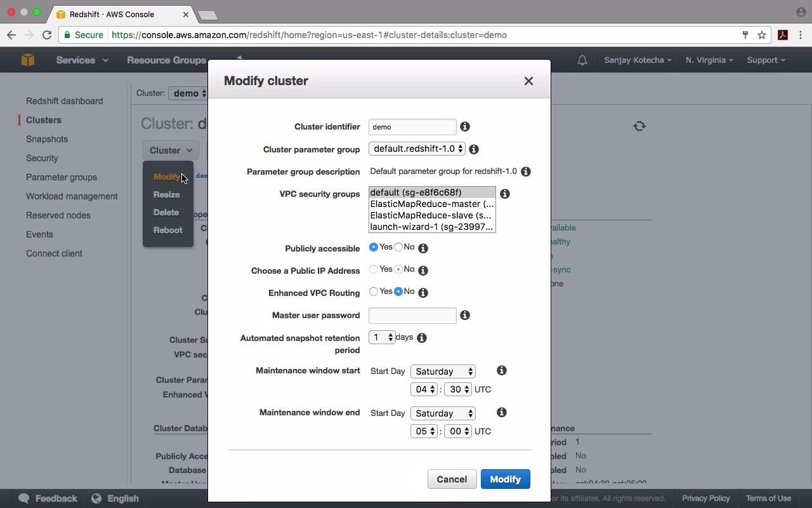The width and height of the screenshot is (812, 508).
Task: Open the Support menu
Action: [x=766, y=60]
